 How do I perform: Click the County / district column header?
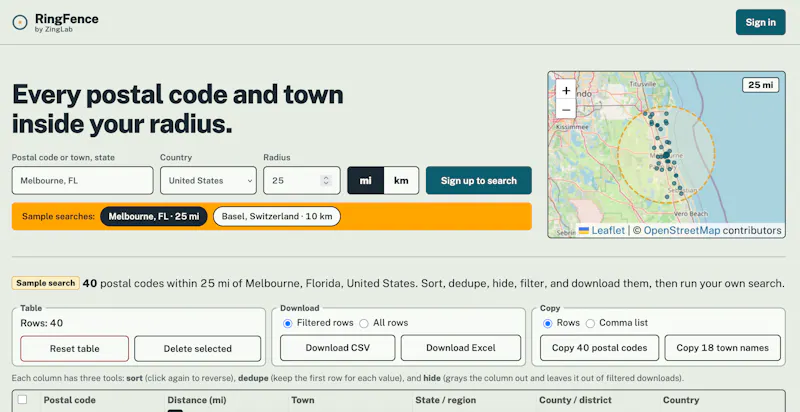pos(575,400)
